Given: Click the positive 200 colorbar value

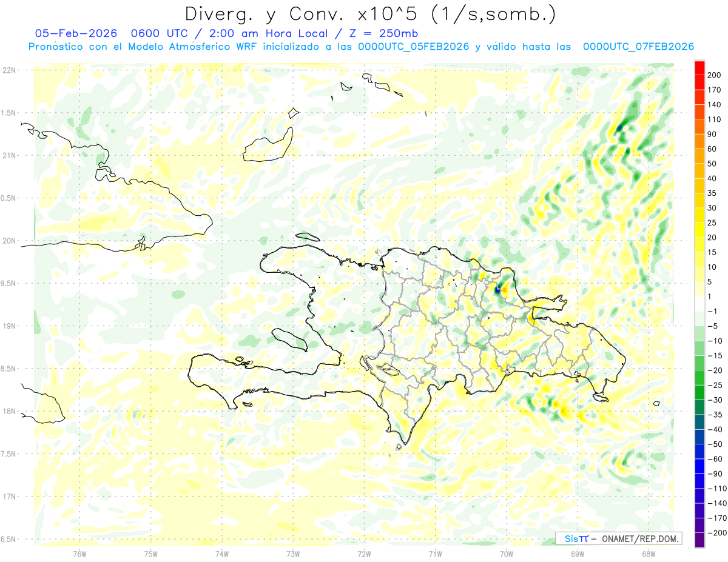Looking at the screenshot, I should (x=713, y=75).
